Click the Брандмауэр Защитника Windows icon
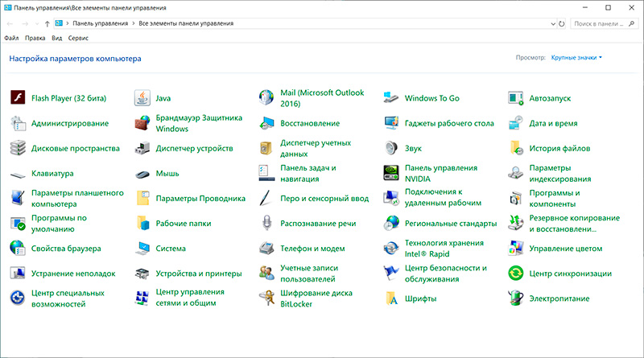The height and width of the screenshot is (358, 644). (142, 123)
